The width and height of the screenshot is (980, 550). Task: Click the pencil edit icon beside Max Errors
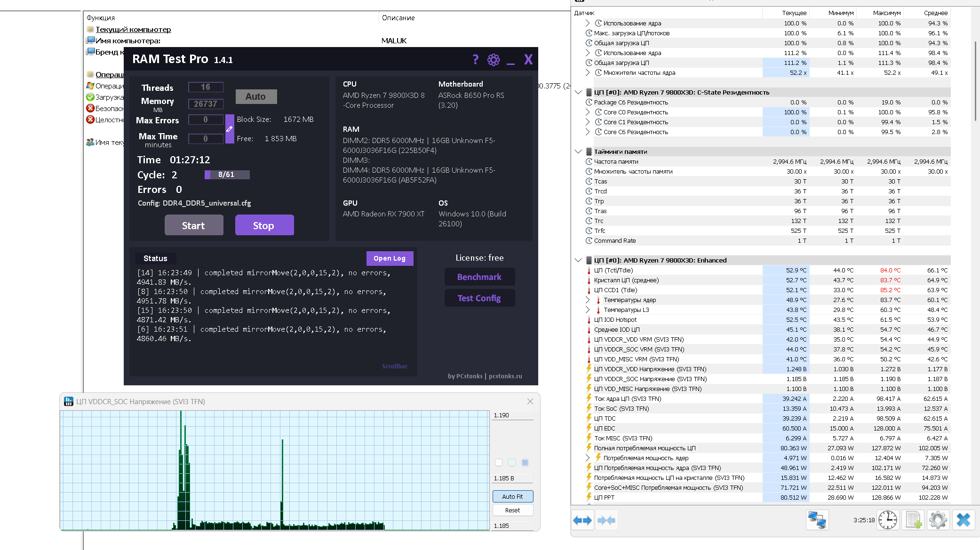pos(230,129)
